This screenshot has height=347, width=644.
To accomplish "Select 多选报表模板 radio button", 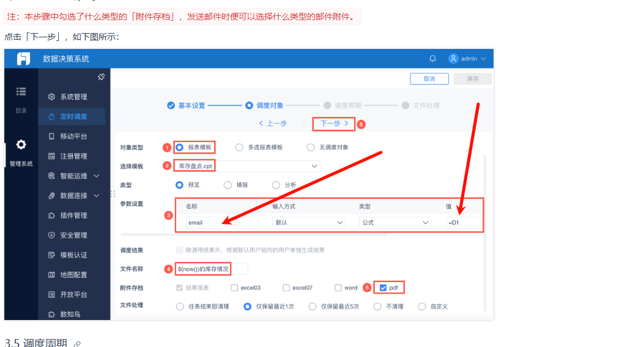I will (239, 147).
